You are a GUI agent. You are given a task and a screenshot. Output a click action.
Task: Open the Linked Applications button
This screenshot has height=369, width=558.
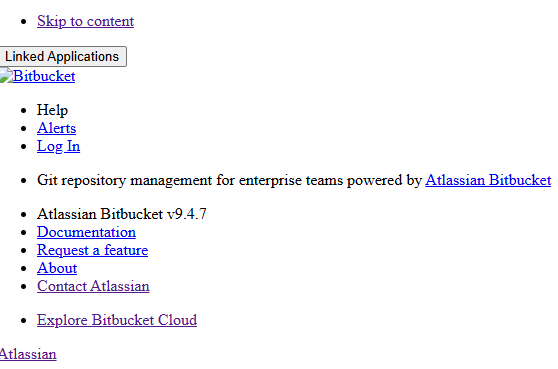[63, 56]
